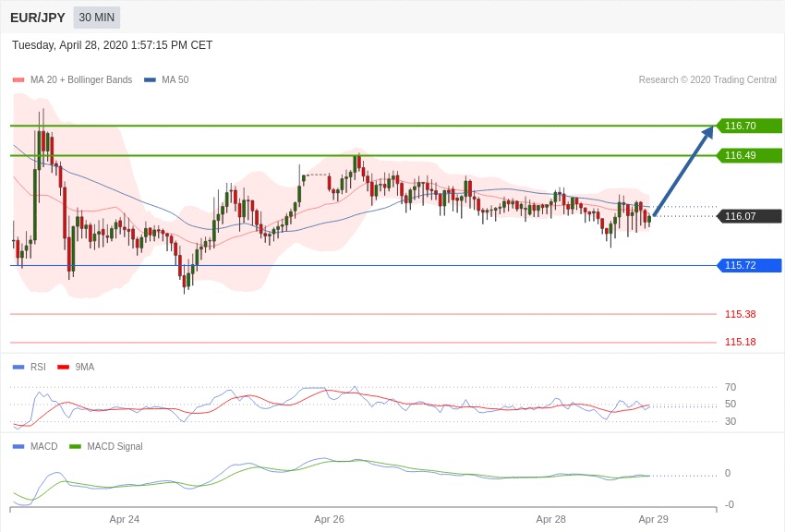
Task: Click the MA 20 + Bollinger Bands legend swatch
Action: click(18, 79)
